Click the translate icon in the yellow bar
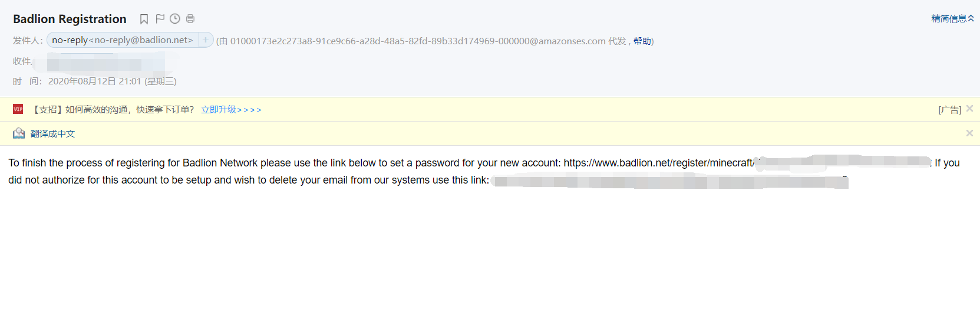The image size is (980, 311). [x=19, y=133]
